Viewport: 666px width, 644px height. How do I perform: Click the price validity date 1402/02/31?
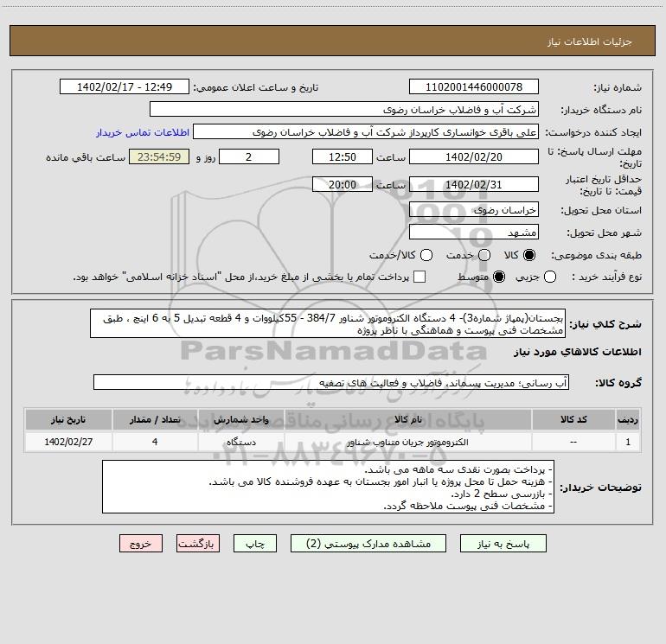474,184
